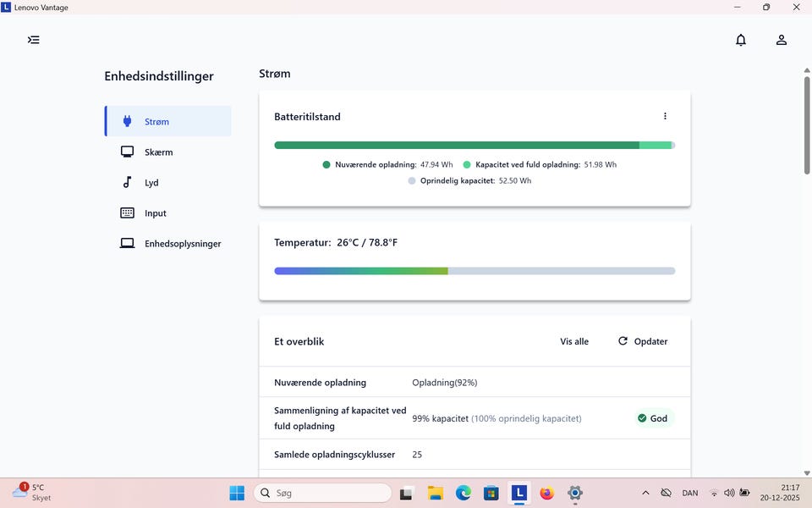Open the Settings gear in taskbar
Viewport: 812px width, 508px height.
click(575, 493)
